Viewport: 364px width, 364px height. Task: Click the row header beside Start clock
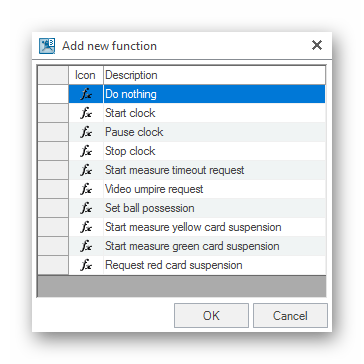point(53,113)
